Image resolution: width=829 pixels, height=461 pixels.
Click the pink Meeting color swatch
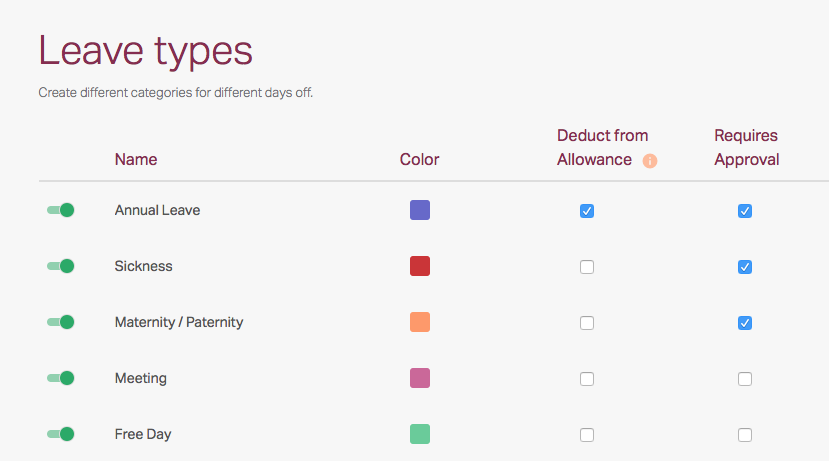(420, 378)
